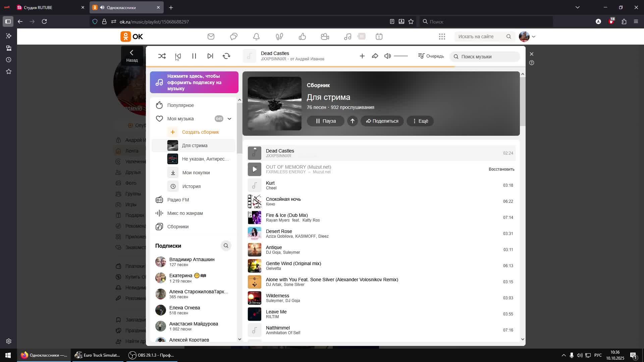644x362 pixels.
Task: Toggle shuffle playback mode
Action: point(162,56)
